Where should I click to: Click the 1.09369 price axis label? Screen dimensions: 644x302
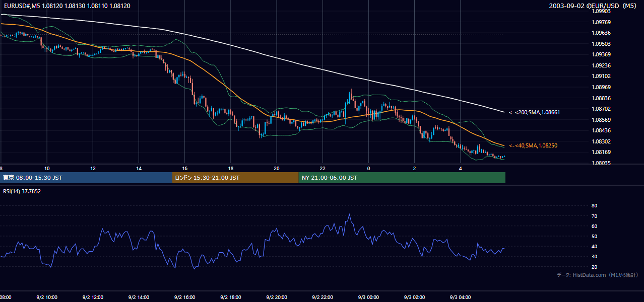click(x=601, y=54)
